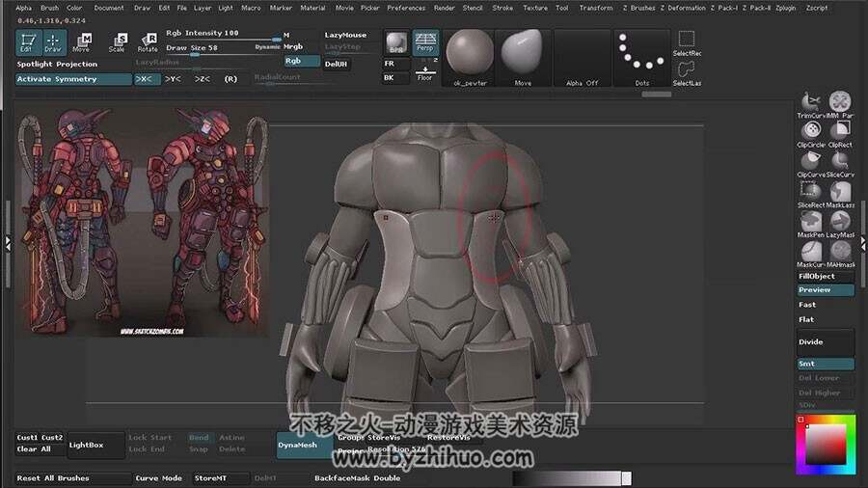Open the Brush menu

(x=50, y=8)
